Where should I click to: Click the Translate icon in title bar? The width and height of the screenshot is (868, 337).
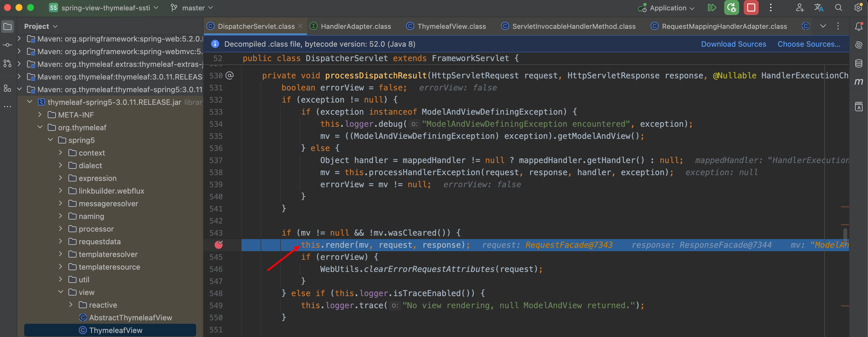(x=819, y=8)
